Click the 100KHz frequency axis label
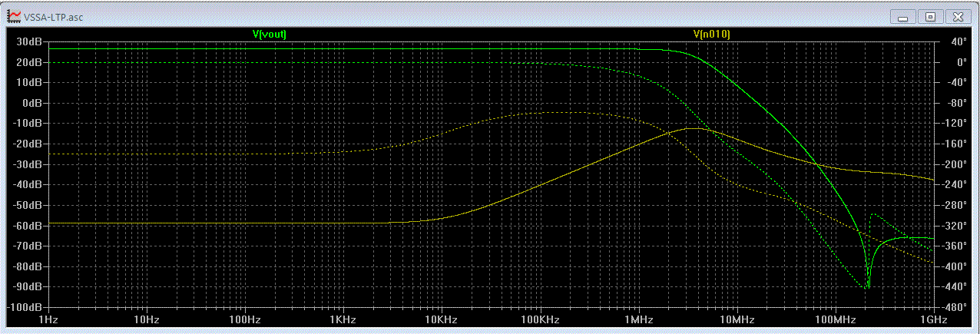The width and height of the screenshot is (980, 334). (539, 319)
